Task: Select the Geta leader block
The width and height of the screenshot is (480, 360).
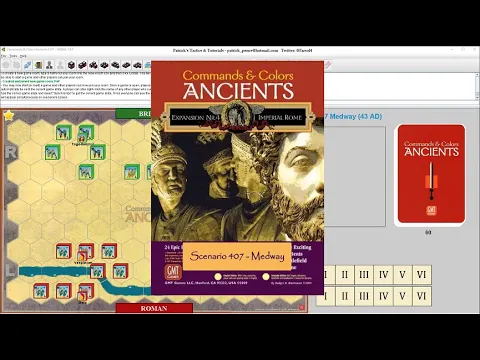Action: [x=82, y=296]
